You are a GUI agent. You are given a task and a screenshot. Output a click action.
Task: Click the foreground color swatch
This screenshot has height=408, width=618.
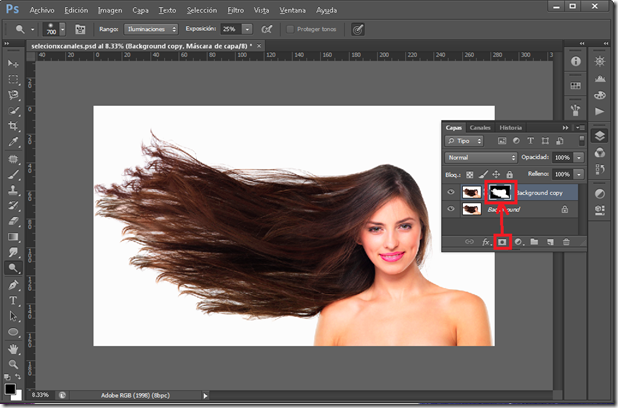[x=10, y=388]
